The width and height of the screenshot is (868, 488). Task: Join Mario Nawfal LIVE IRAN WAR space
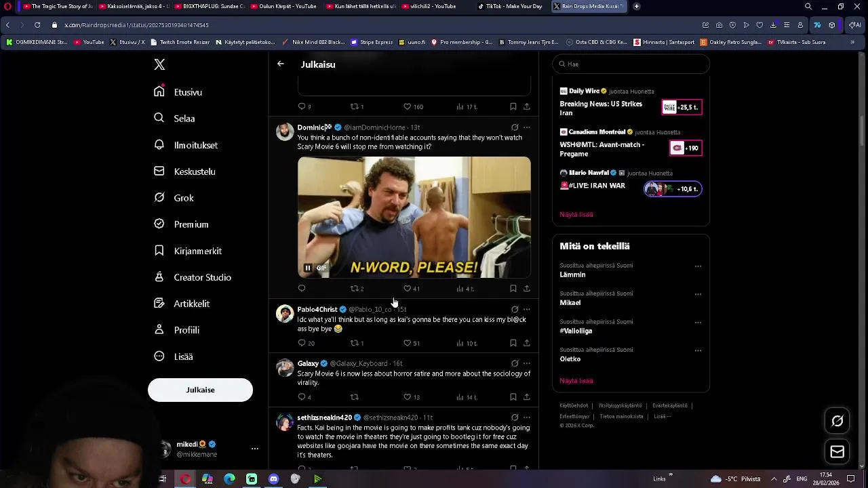click(x=673, y=188)
